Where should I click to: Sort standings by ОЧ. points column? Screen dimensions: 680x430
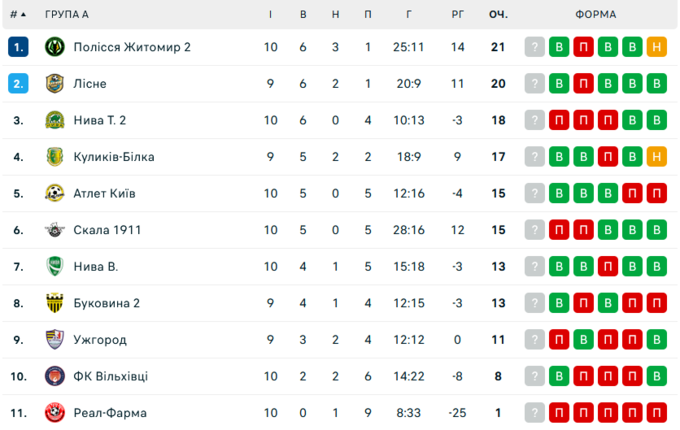[498, 15]
